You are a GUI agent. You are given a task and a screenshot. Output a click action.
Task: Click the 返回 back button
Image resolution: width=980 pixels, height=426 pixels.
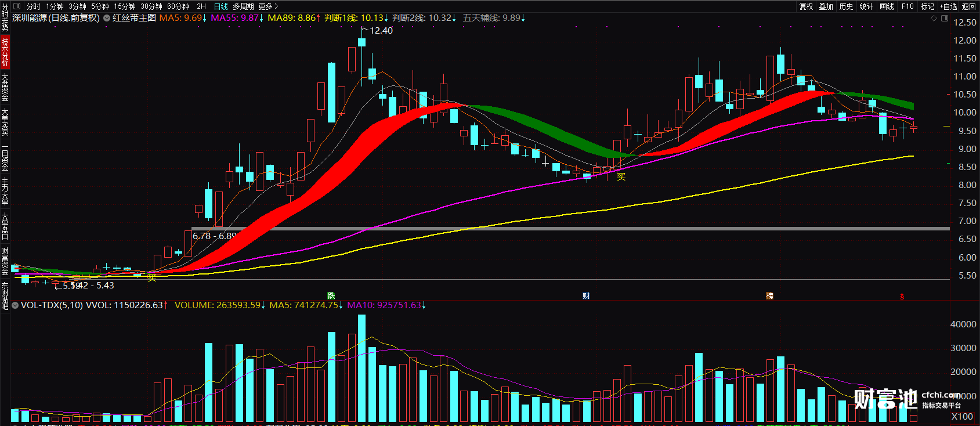coord(969,6)
